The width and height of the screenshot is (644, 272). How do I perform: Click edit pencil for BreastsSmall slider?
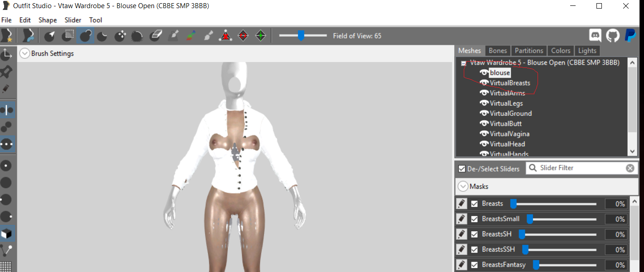click(461, 219)
